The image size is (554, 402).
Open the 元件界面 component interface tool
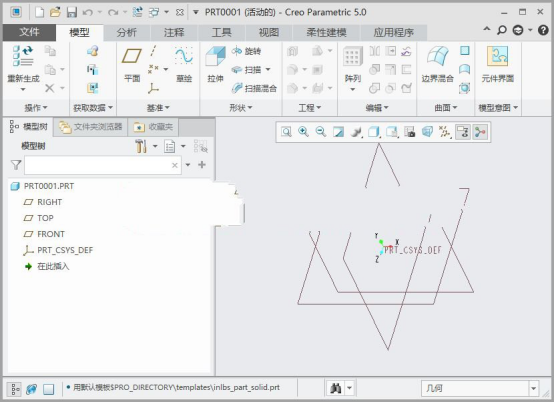point(497,64)
